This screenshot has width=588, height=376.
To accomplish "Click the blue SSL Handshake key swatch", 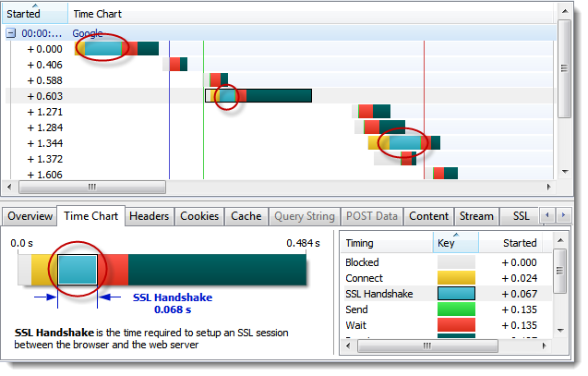I will pos(456,294).
